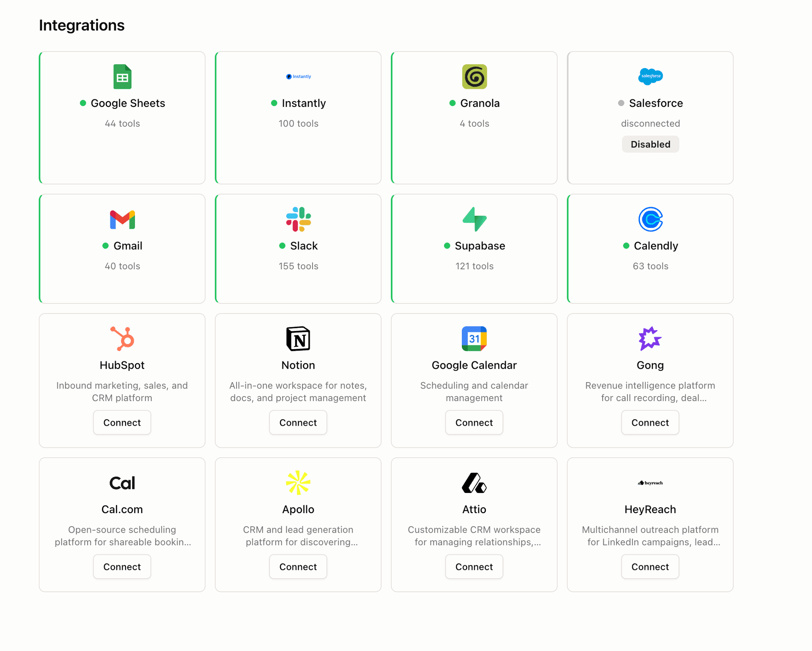Click the Salesforce cloud icon
Image resolution: width=812 pixels, height=651 pixels.
(650, 77)
